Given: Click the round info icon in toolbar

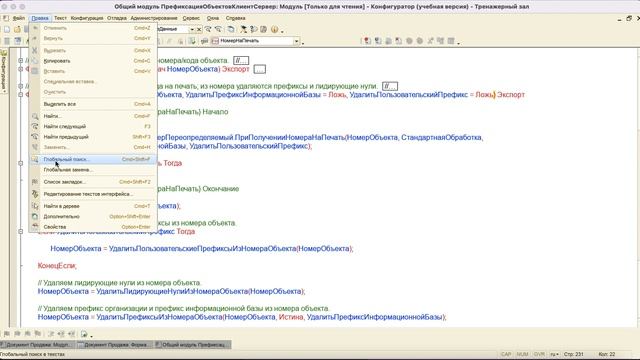Looking at the screenshot, I should tap(274, 29).
